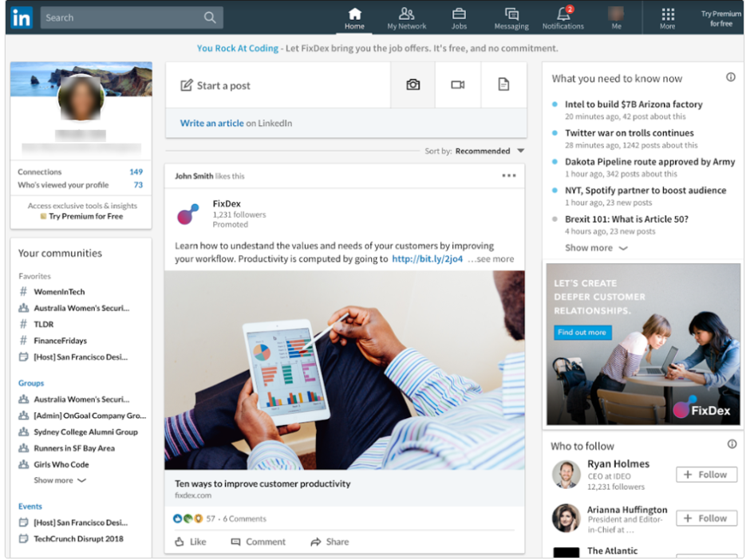Viewport: 754px width, 560px height.
Task: Open the post image of tablet charts
Action: [345, 370]
